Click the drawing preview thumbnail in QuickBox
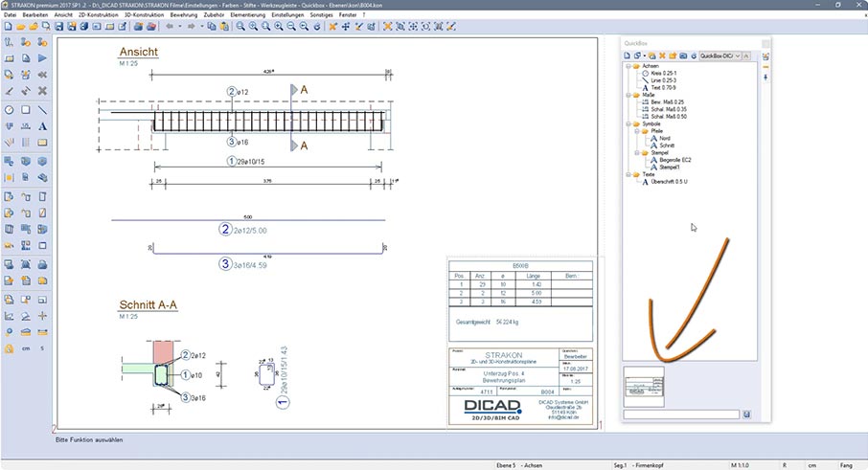The width and height of the screenshot is (868, 470). 643,385
